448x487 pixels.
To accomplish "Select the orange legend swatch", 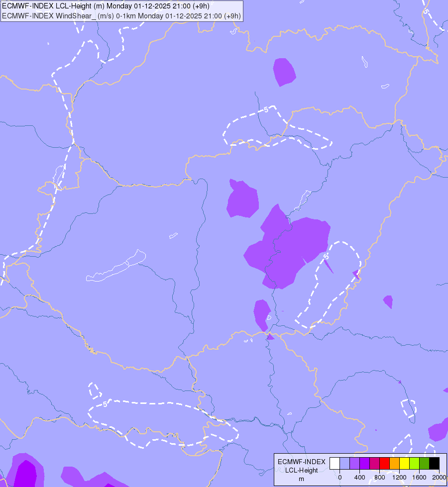I will (x=394, y=463).
